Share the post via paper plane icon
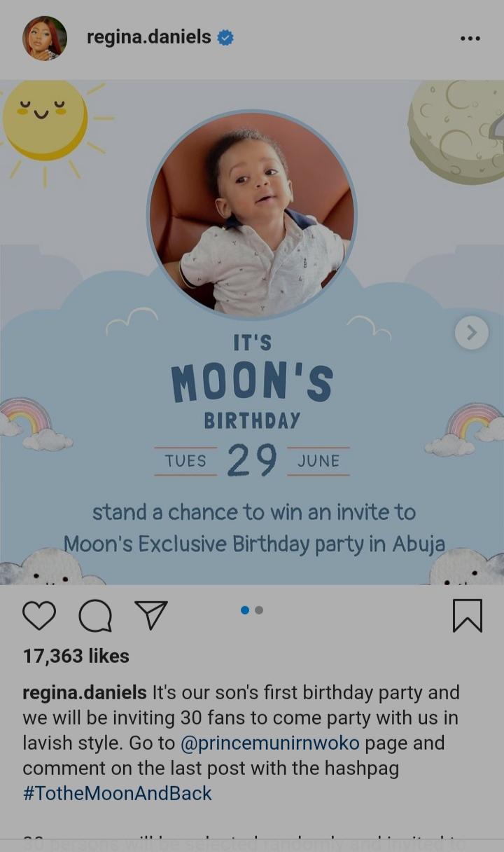The height and width of the screenshot is (852, 504). pos(150,615)
